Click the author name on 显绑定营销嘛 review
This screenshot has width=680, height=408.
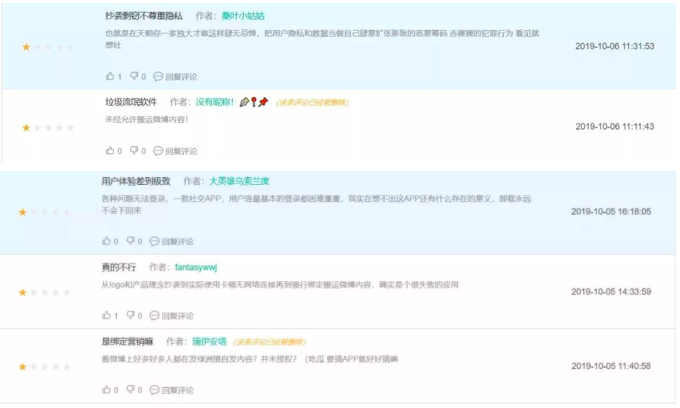[x=209, y=342]
